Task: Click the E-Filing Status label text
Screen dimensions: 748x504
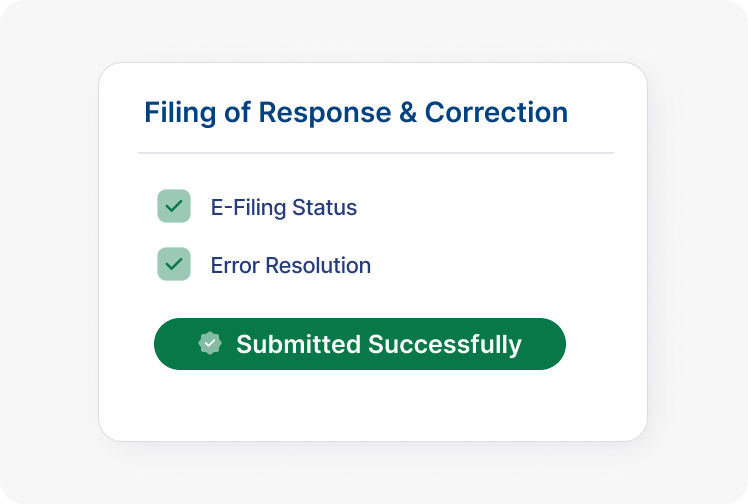Action: [283, 208]
